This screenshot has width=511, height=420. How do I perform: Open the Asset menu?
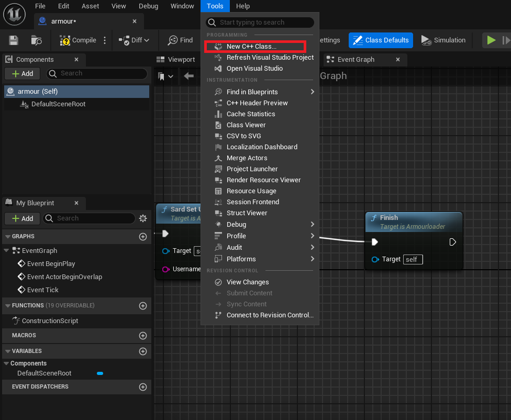click(90, 6)
